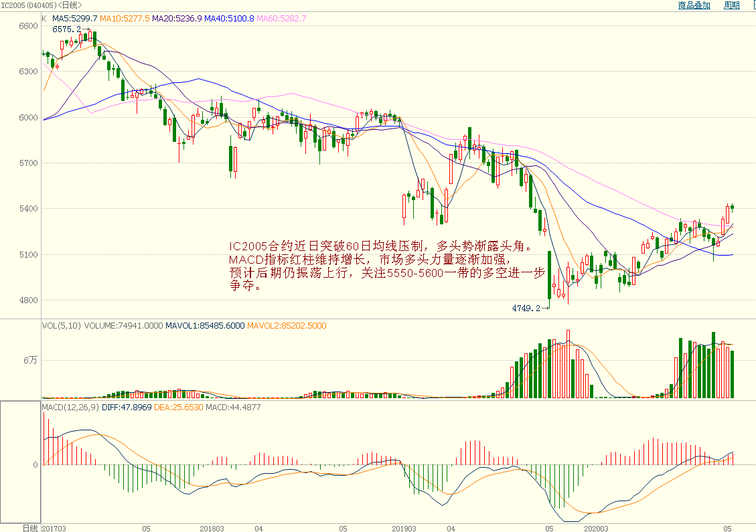The width and height of the screenshot is (756, 532).
Task: Select the orange MA10:5277.5 label
Action: pyautogui.click(x=125, y=19)
